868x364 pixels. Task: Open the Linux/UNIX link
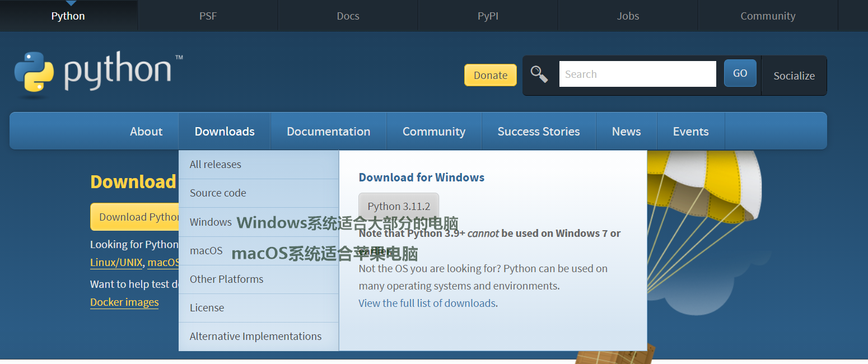tap(116, 262)
